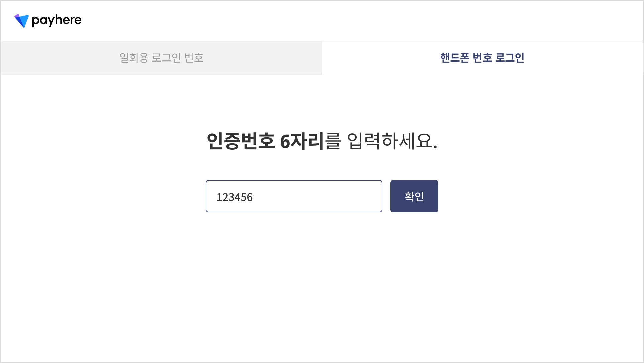The image size is (644, 363).
Task: Click the 인증번호 6자리 bold heading text
Action: click(x=265, y=141)
